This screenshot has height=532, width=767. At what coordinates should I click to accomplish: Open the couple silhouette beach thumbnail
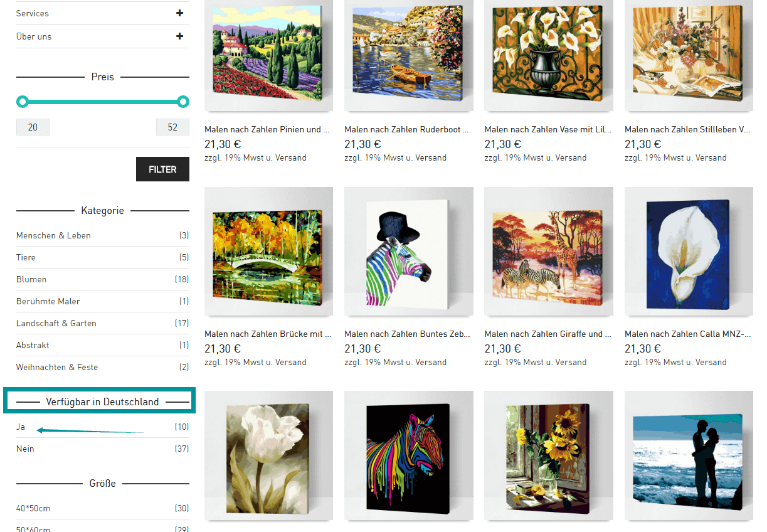coord(689,456)
